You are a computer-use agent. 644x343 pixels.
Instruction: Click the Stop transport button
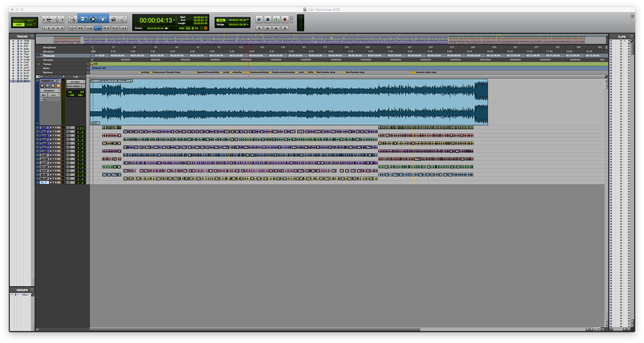tap(268, 19)
